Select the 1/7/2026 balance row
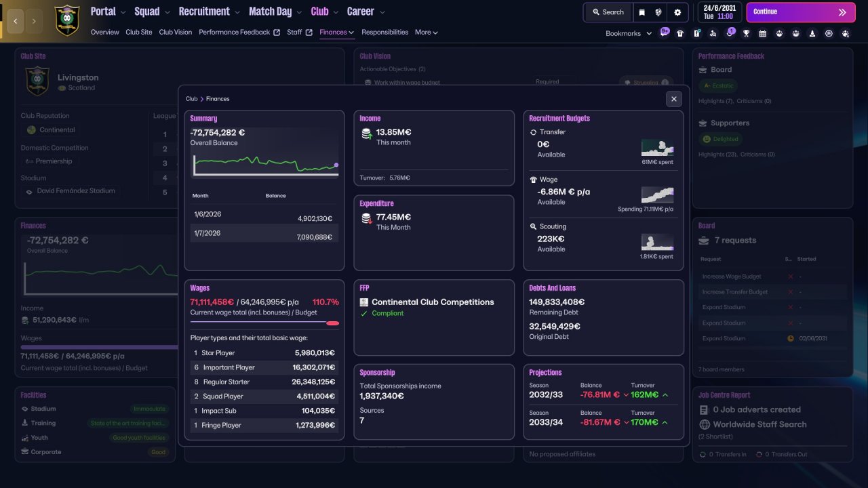This screenshot has width=868, height=488. (x=264, y=233)
